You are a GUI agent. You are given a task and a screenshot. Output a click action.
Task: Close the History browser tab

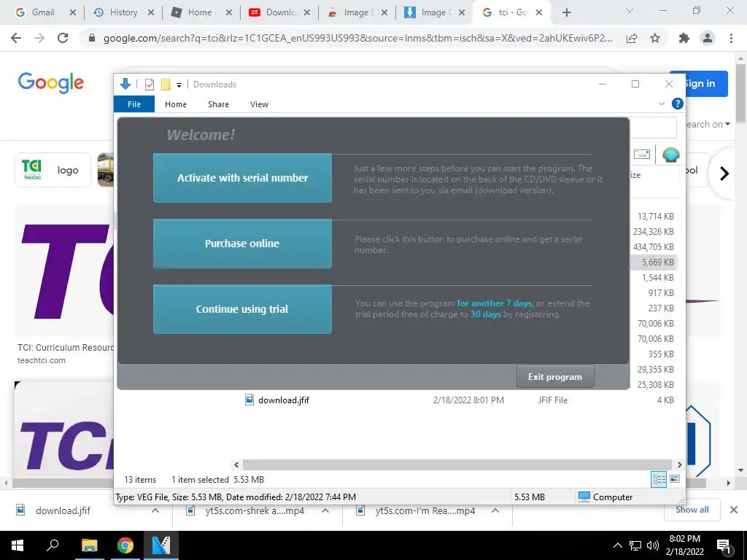pyautogui.click(x=150, y=13)
